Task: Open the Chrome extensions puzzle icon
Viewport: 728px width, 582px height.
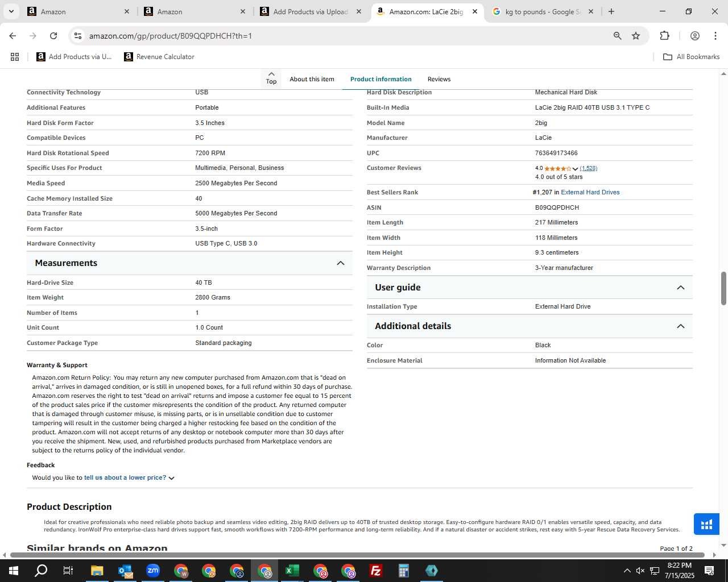Action: [x=664, y=36]
